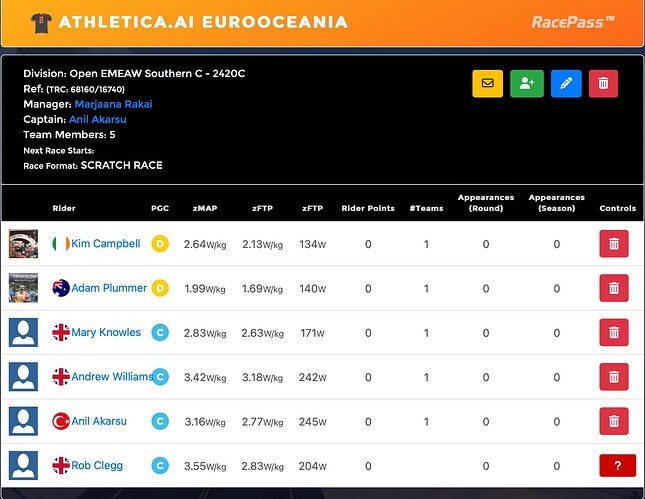Click the SCRATCH RACE format text

point(122,165)
